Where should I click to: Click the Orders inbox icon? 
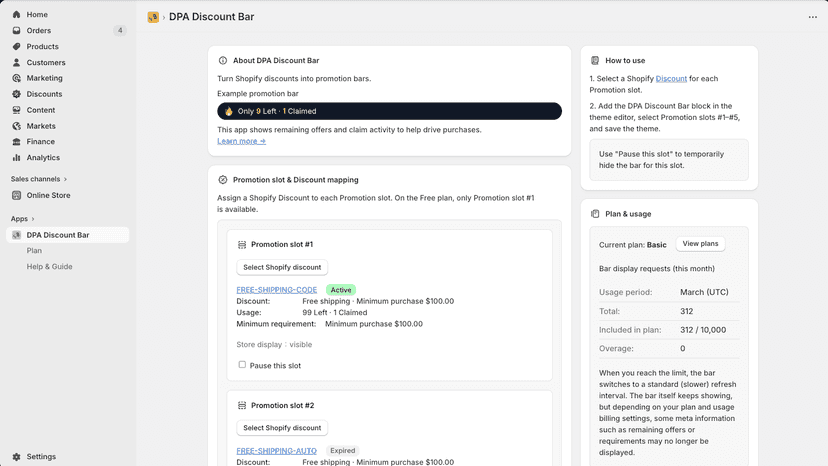click(x=16, y=30)
